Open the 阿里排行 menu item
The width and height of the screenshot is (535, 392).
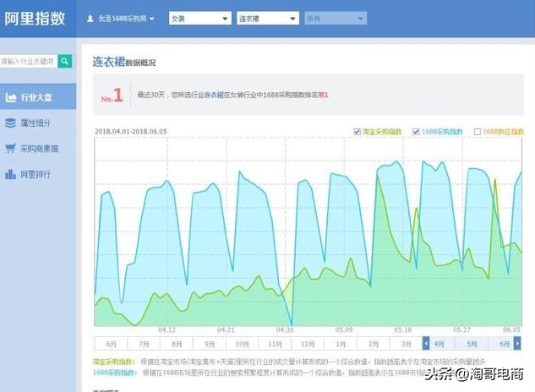point(38,174)
